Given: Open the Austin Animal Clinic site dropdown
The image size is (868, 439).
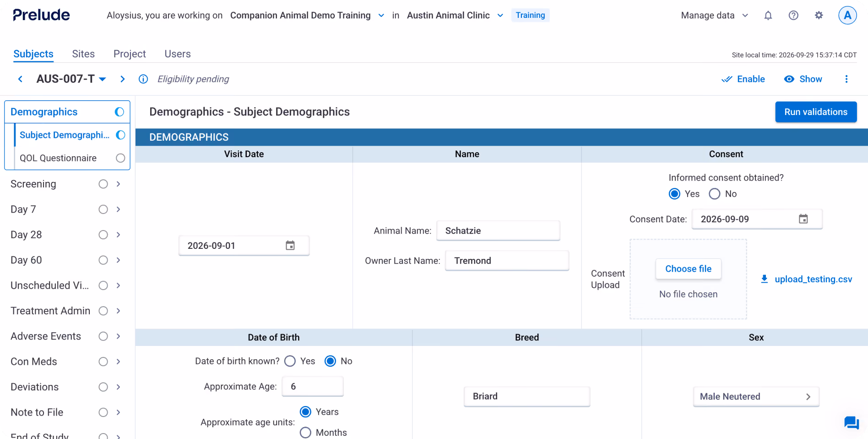Looking at the screenshot, I should pyautogui.click(x=455, y=15).
